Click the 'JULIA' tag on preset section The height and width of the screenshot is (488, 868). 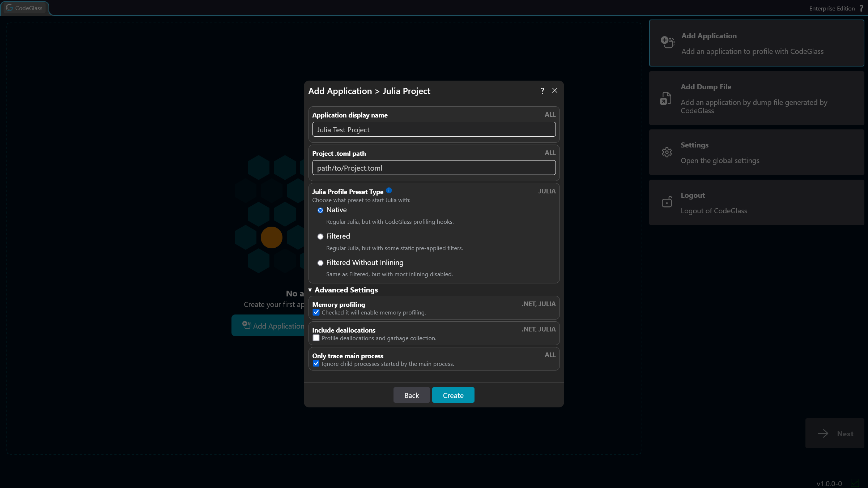coord(547,191)
